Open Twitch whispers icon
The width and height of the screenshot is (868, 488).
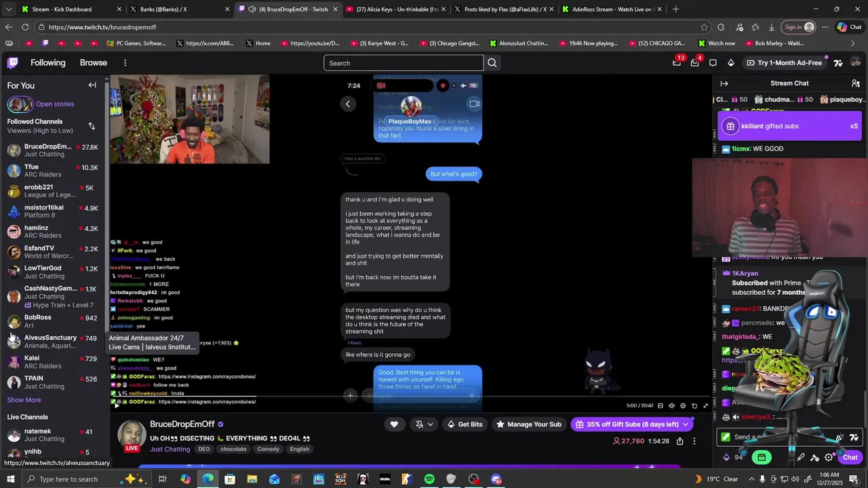click(x=713, y=63)
